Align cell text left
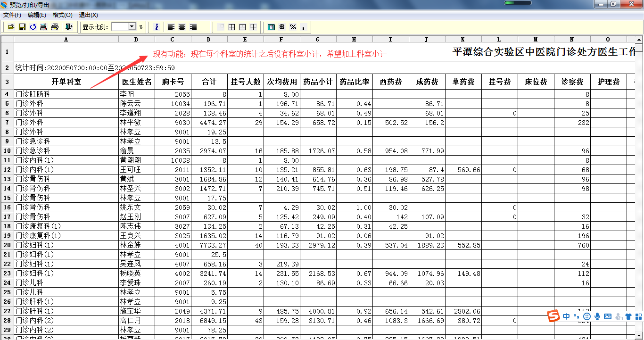Viewport: 644px width, 340px height. pyautogui.click(x=171, y=27)
